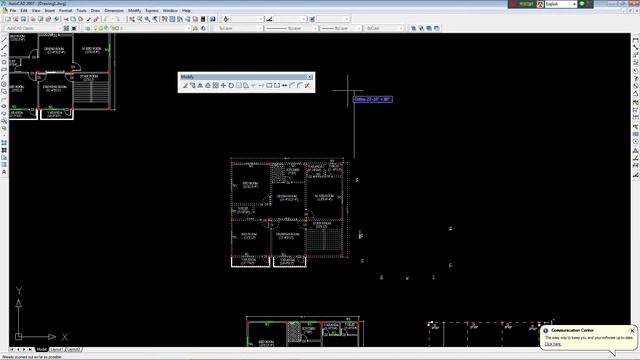Screen dimensions: 640x360
Task: Click the Save icon in Standard toolbar
Action: (23, 19)
